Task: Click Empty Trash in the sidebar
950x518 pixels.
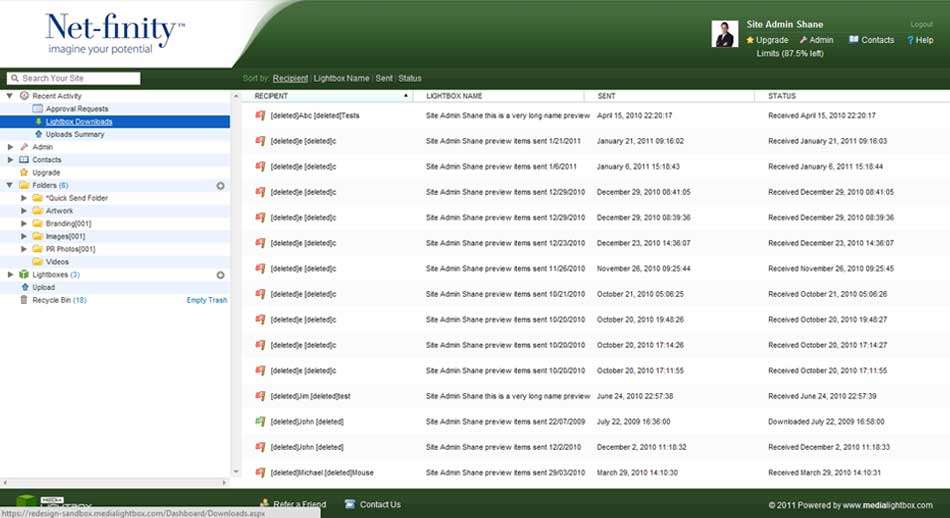Action: (x=207, y=300)
